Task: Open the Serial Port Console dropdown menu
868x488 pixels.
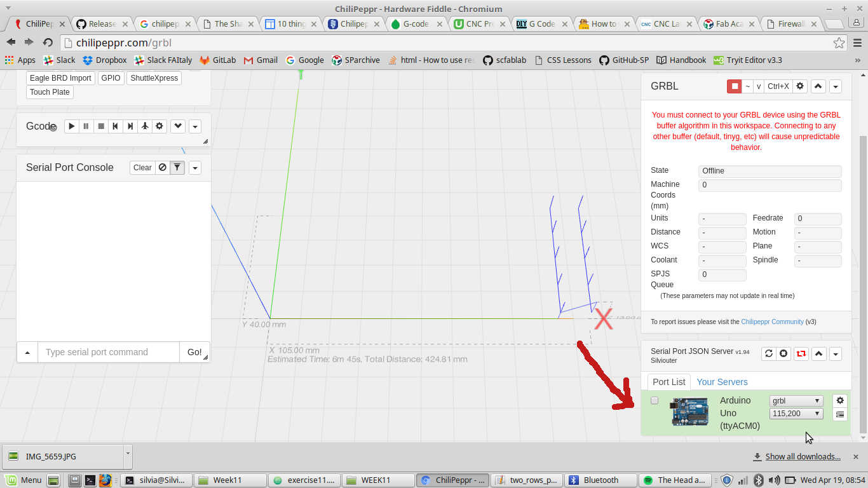Action: 195,168
